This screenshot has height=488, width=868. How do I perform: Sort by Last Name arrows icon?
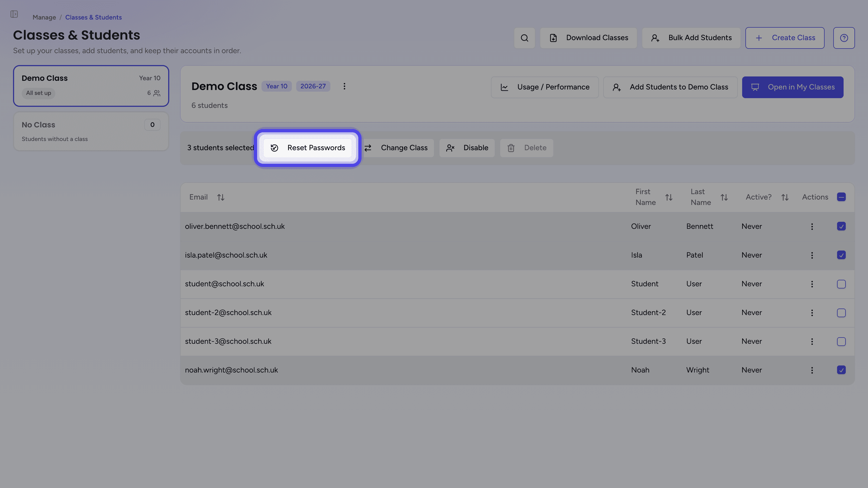(x=724, y=197)
